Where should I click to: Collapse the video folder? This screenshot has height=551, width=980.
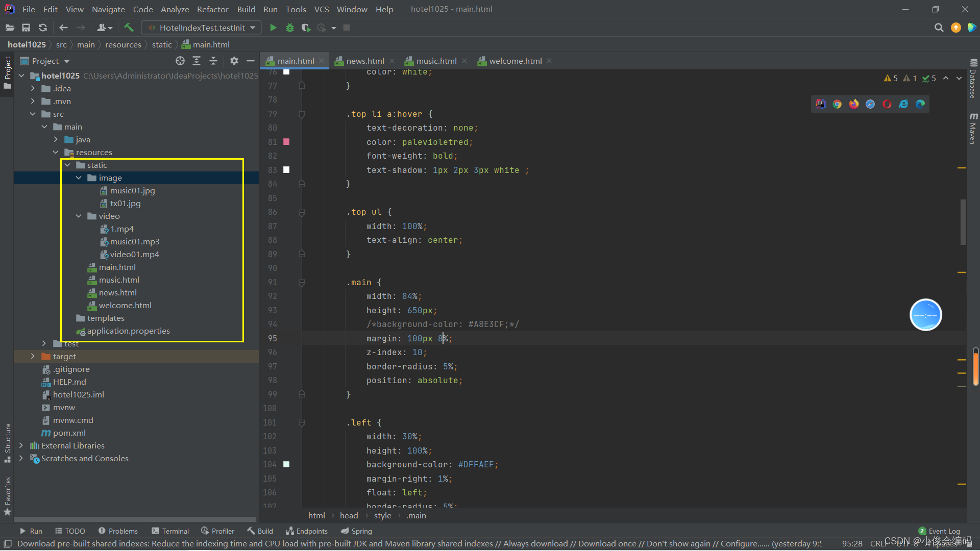tap(79, 216)
